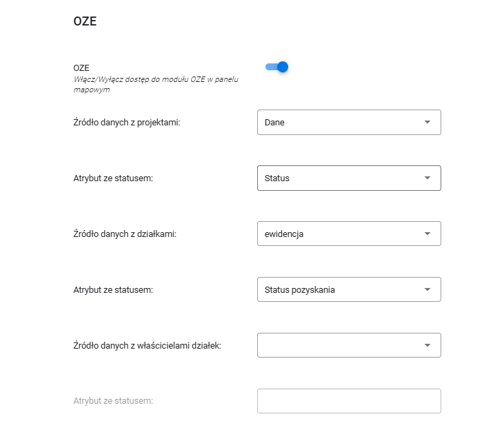The width and height of the screenshot is (504, 432).
Task: Click 'Atrybut ze statusem:' label beside 'Status pozyskania'
Action: [x=112, y=290]
